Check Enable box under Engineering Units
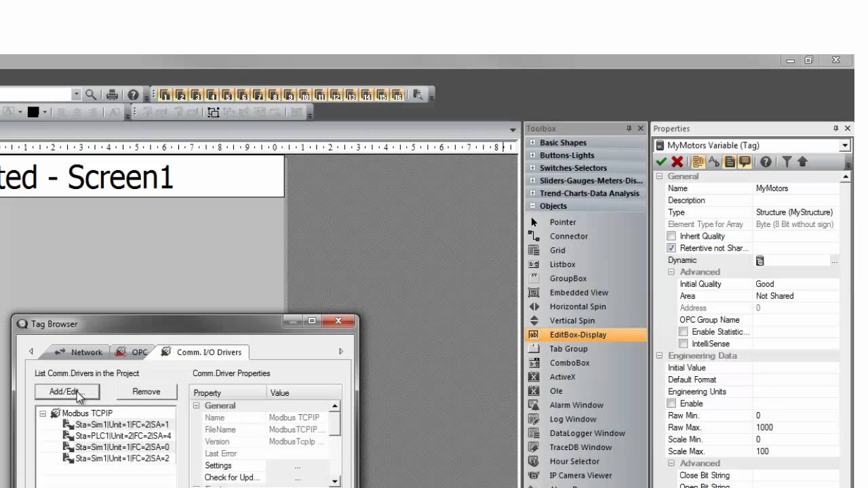The height and width of the screenshot is (488, 868). point(671,404)
